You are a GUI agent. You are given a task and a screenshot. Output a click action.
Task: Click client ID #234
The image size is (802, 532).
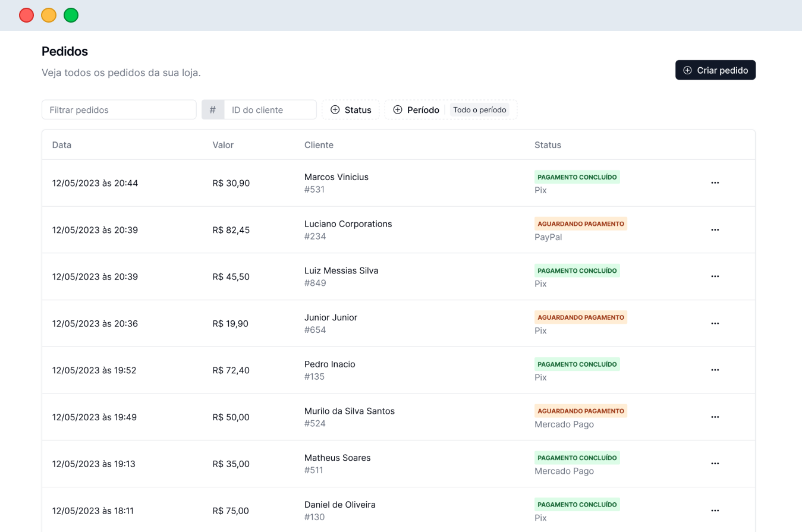point(315,237)
